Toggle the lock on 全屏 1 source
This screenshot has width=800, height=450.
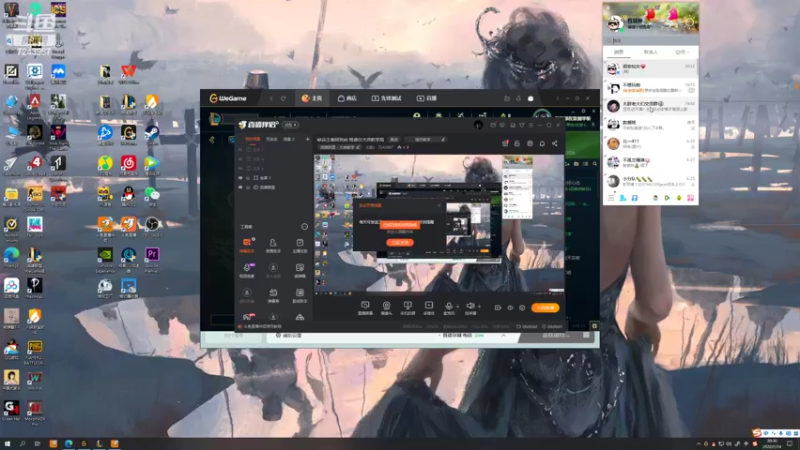pos(248,178)
